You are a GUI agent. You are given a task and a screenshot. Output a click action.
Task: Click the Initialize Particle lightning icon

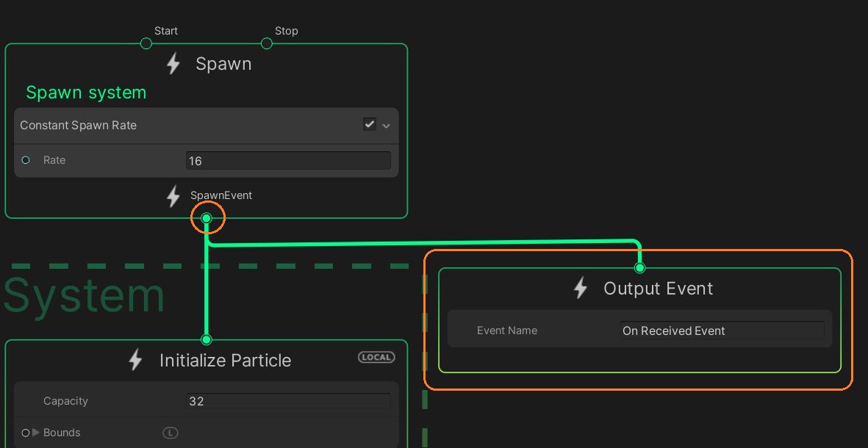point(135,360)
